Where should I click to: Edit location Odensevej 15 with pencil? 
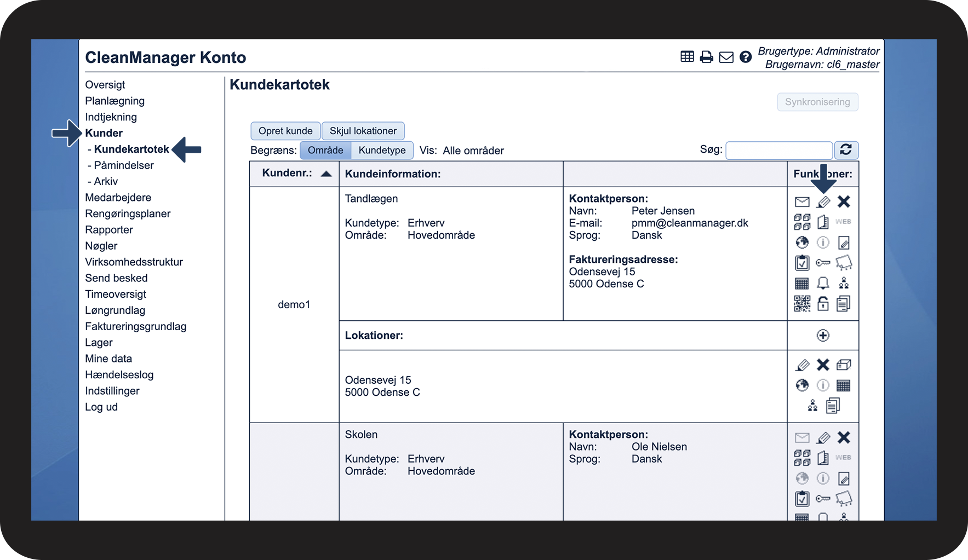click(x=802, y=365)
